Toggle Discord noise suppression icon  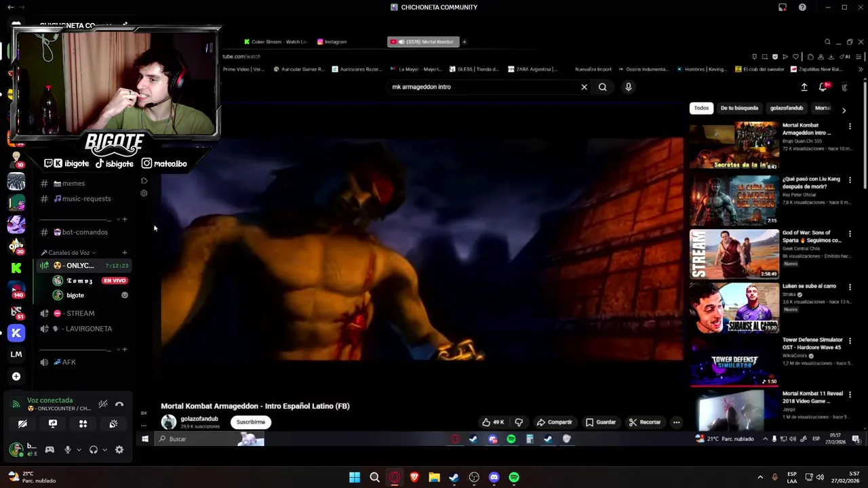[103, 405]
